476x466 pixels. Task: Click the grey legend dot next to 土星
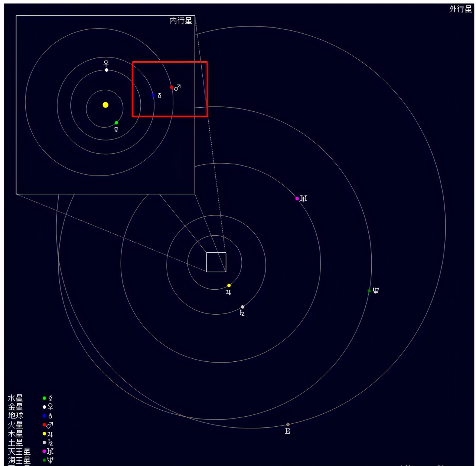click(44, 443)
